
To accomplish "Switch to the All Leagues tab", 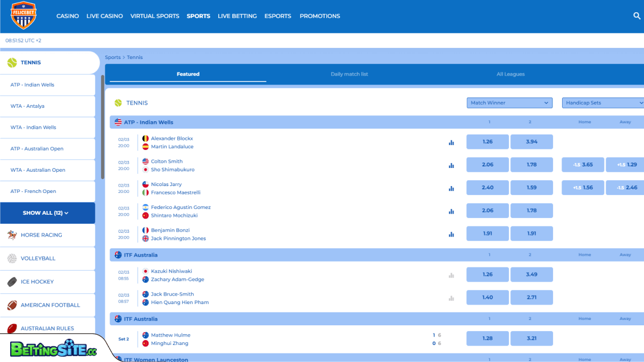I will 510,74.
